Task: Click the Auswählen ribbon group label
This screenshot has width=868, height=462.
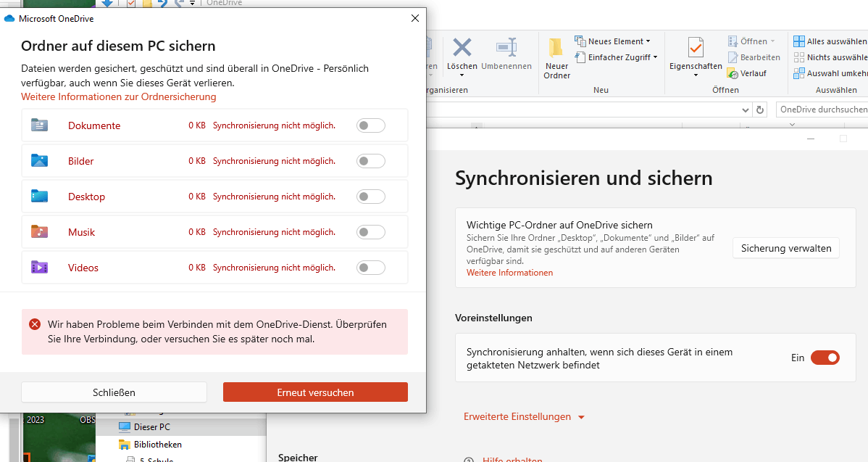Action: (x=836, y=90)
